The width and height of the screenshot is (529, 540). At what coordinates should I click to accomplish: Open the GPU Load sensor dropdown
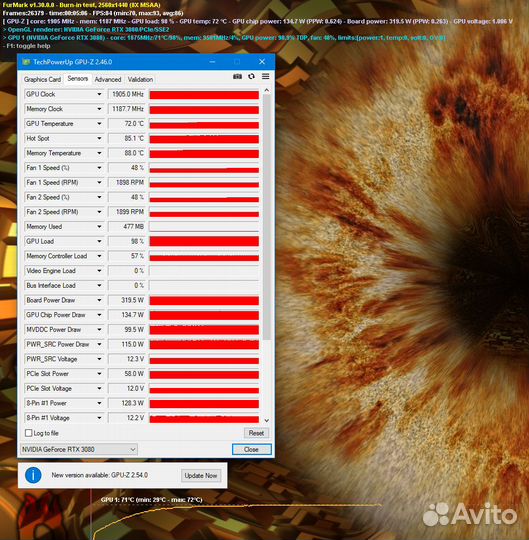pyautogui.click(x=99, y=241)
